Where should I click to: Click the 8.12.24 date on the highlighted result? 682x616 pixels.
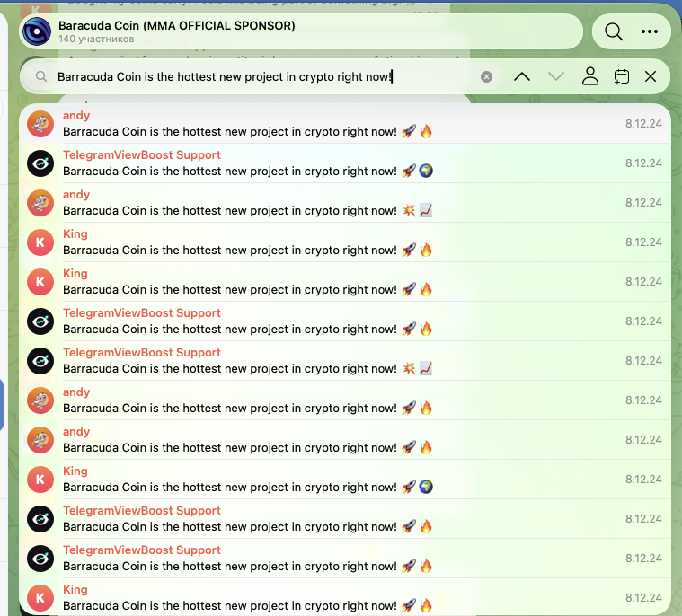tap(643, 124)
